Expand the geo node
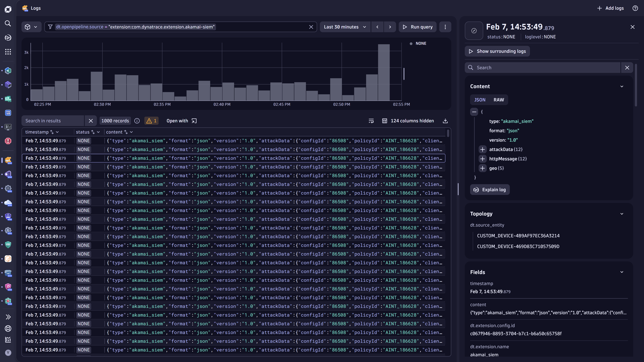 pos(483,168)
